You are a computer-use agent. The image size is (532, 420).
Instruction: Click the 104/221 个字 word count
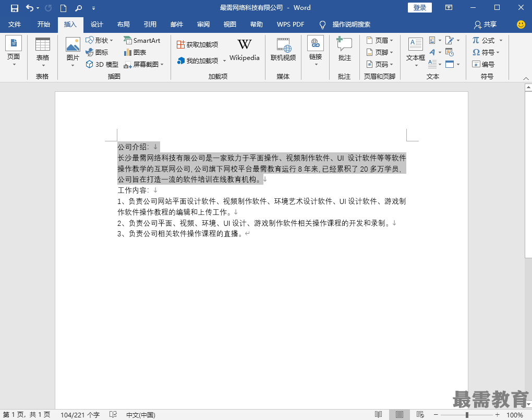point(80,415)
